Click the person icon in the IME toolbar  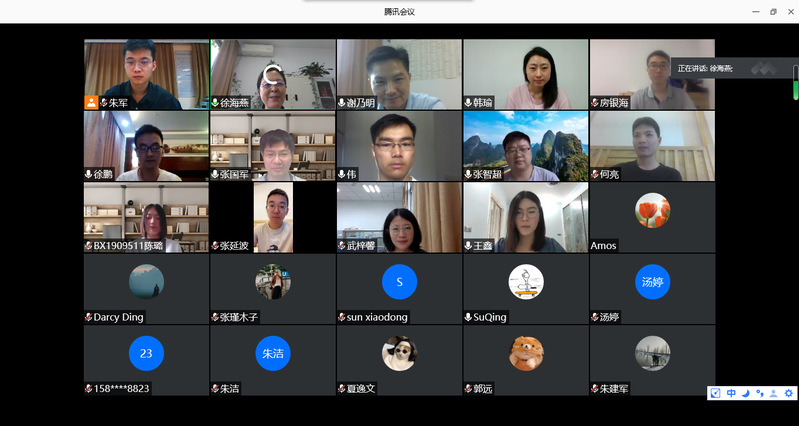774,393
